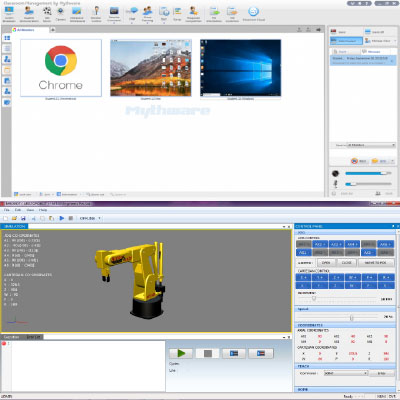Jog Cartesian Y- button

tap(319, 285)
